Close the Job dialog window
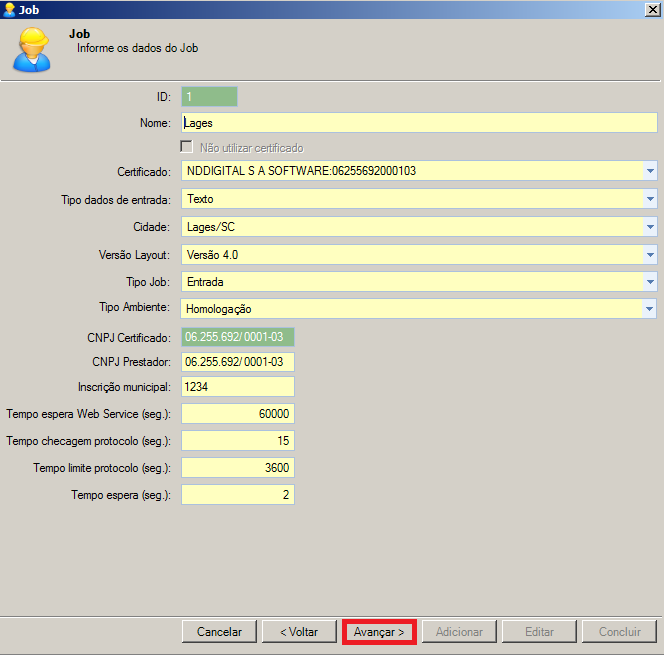The image size is (664, 655). tap(652, 9)
